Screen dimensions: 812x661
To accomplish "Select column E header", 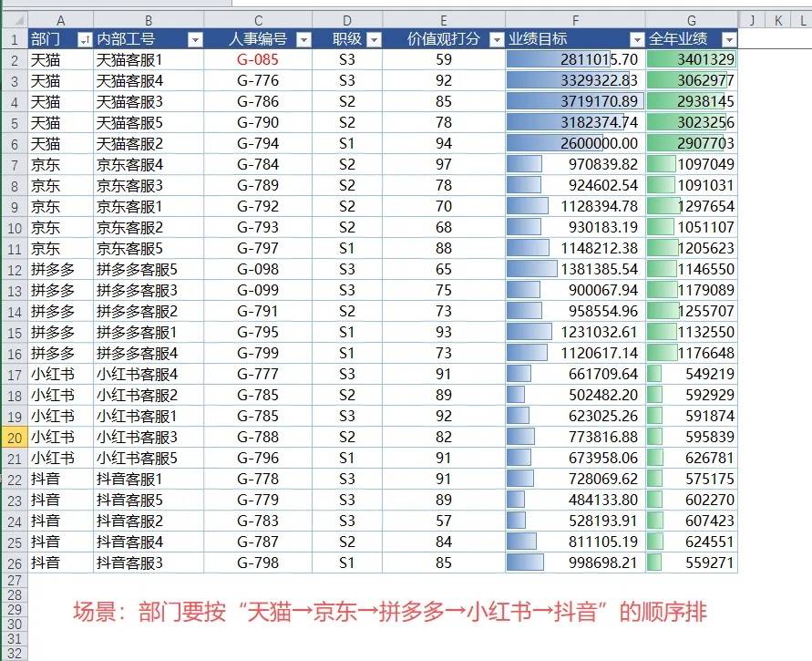I will [x=444, y=20].
